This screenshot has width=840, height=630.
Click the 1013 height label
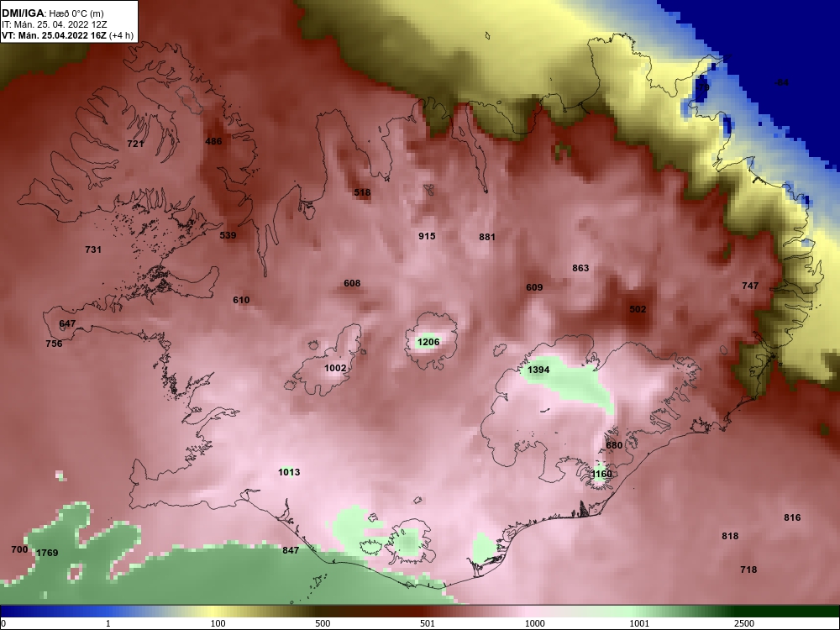(289, 472)
